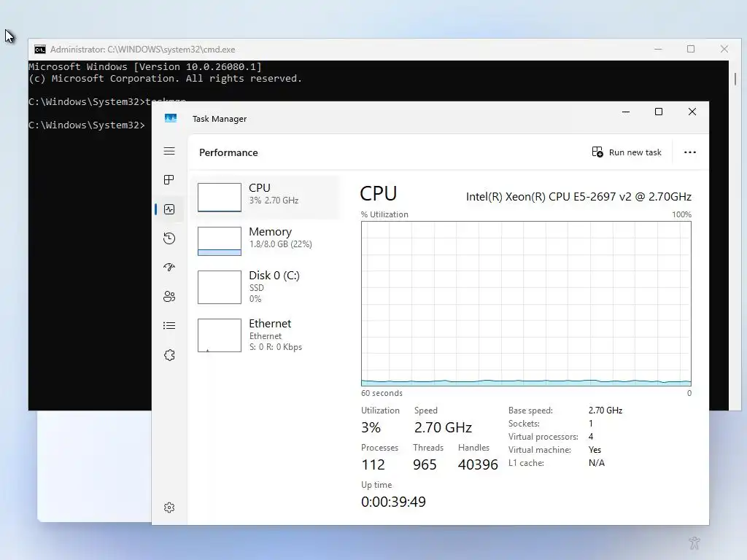Go to Processes page in sidebar

tap(169, 179)
